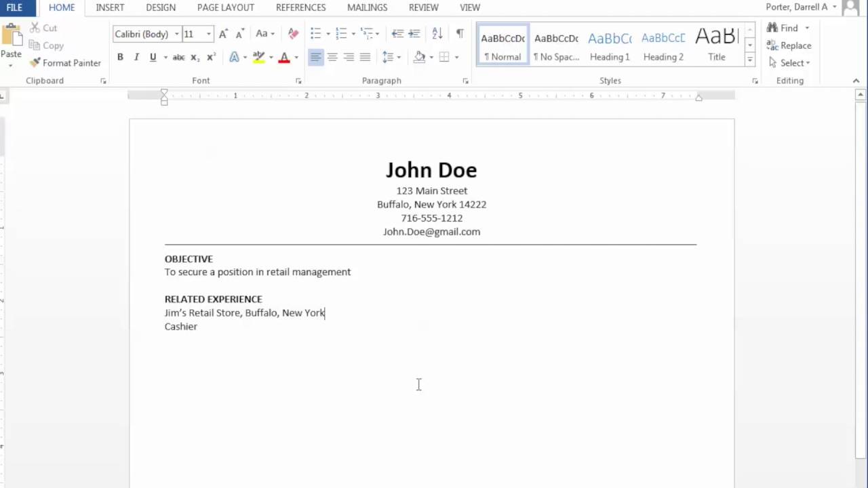
Task: Apply the Title style
Action: click(x=717, y=45)
